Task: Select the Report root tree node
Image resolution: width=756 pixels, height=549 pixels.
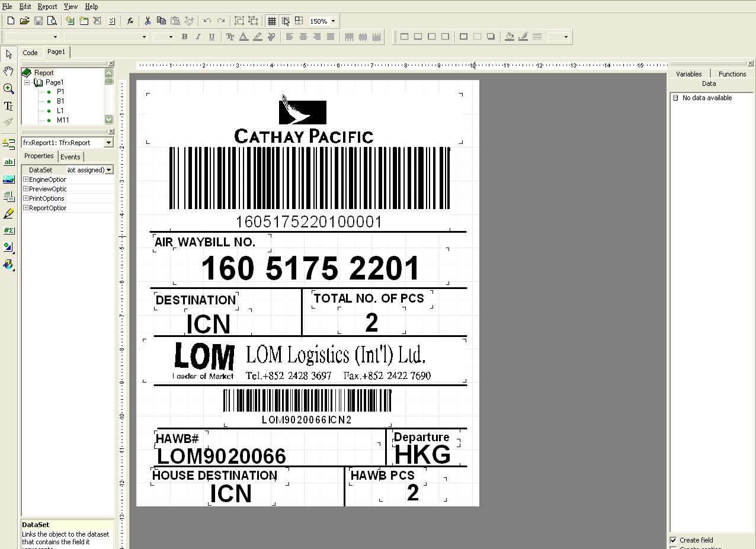Action: [44, 73]
